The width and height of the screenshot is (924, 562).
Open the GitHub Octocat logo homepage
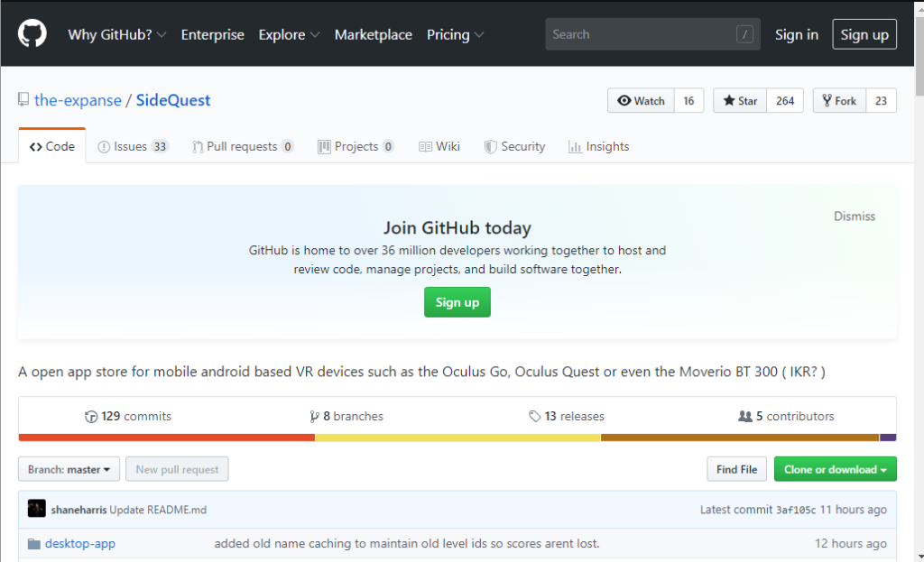(x=32, y=33)
